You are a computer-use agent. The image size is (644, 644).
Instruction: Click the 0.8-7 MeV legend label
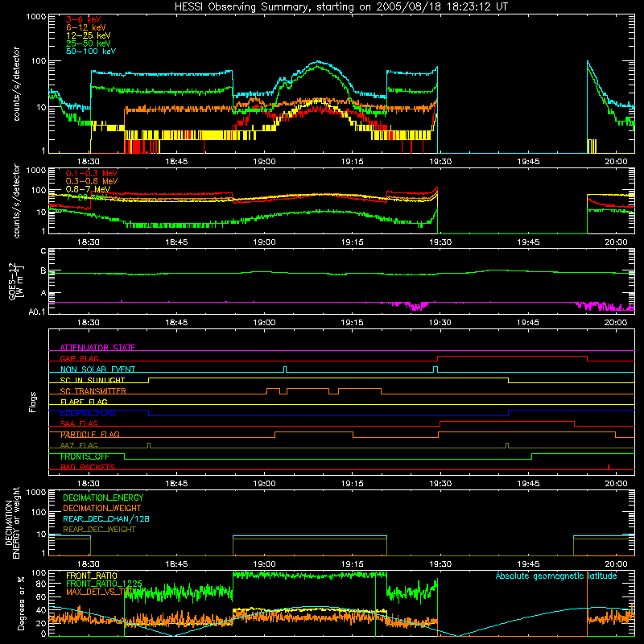click(x=88, y=189)
